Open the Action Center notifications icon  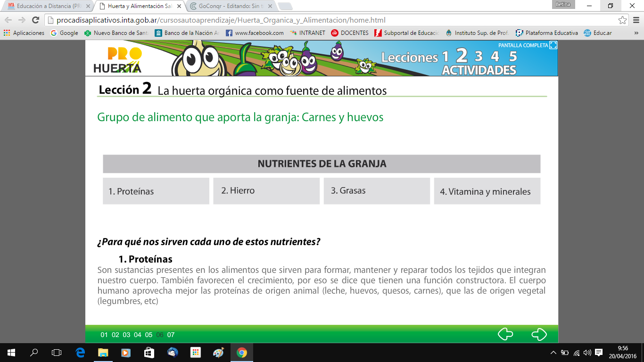point(599,353)
